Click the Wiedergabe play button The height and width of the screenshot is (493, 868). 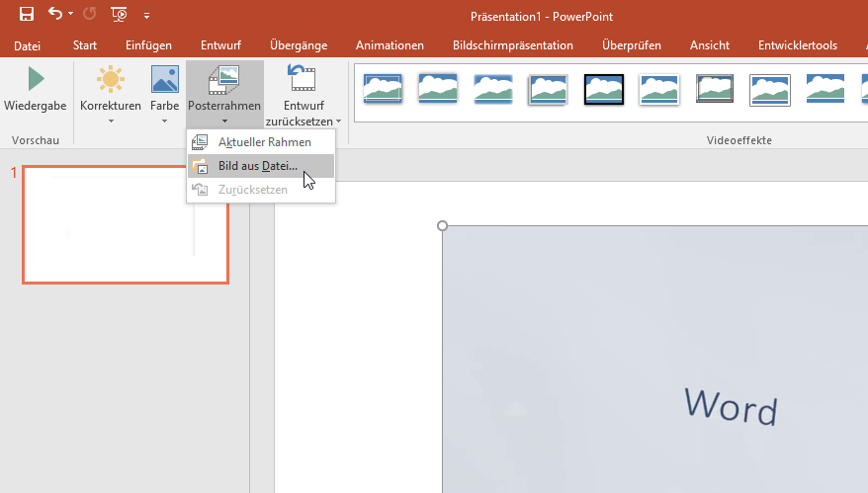click(36, 89)
